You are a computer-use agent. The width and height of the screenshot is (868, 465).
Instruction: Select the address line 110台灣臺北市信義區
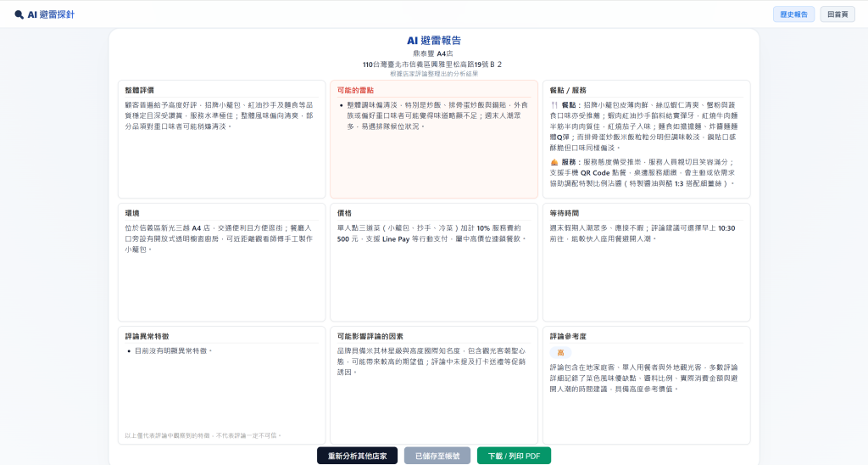[432, 64]
